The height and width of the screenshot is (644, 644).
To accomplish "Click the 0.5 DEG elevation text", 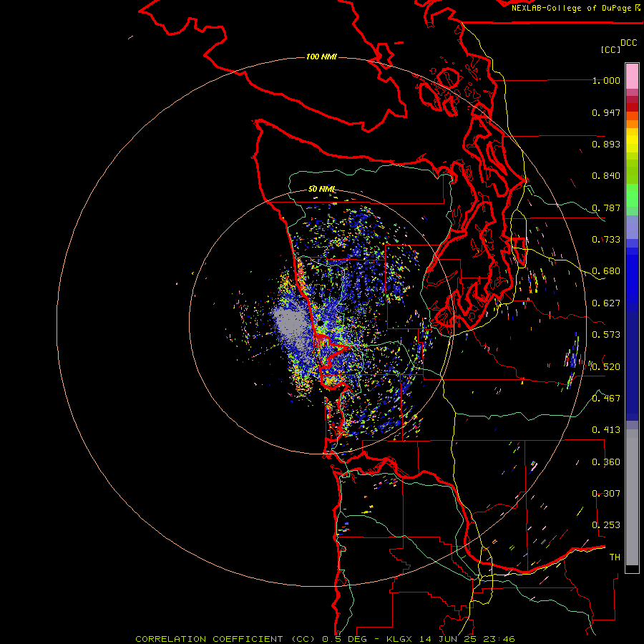I will tap(344, 639).
